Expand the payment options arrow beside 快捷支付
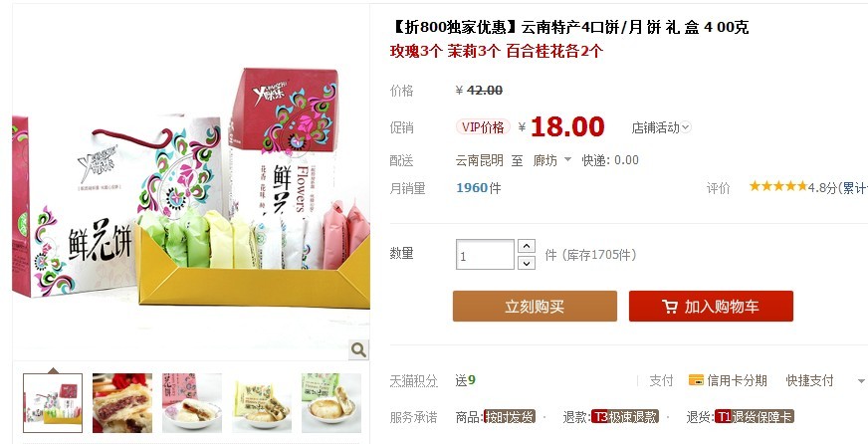868x444 pixels. pyautogui.click(x=861, y=381)
